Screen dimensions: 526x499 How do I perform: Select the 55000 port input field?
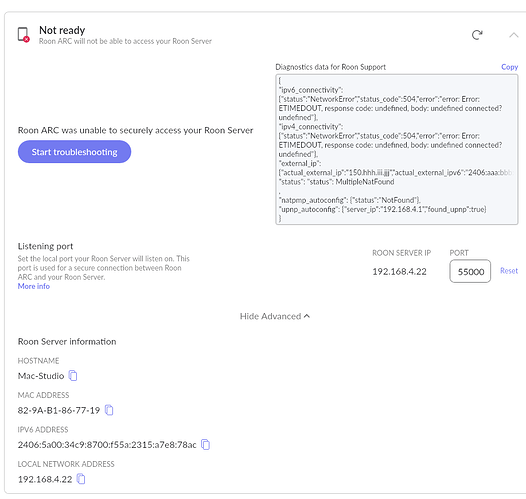[470, 271]
